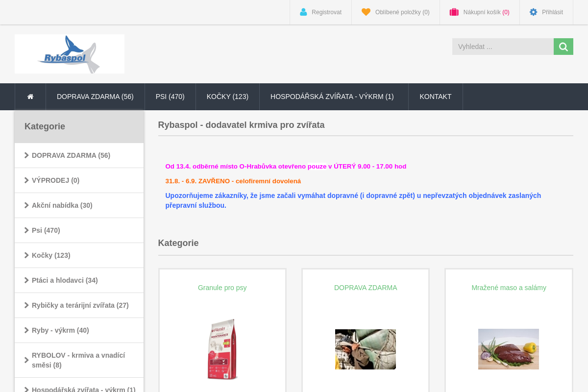Expand the Kočky (123) sidebar chevron
The height and width of the screenshot is (392, 588).
coord(26,255)
